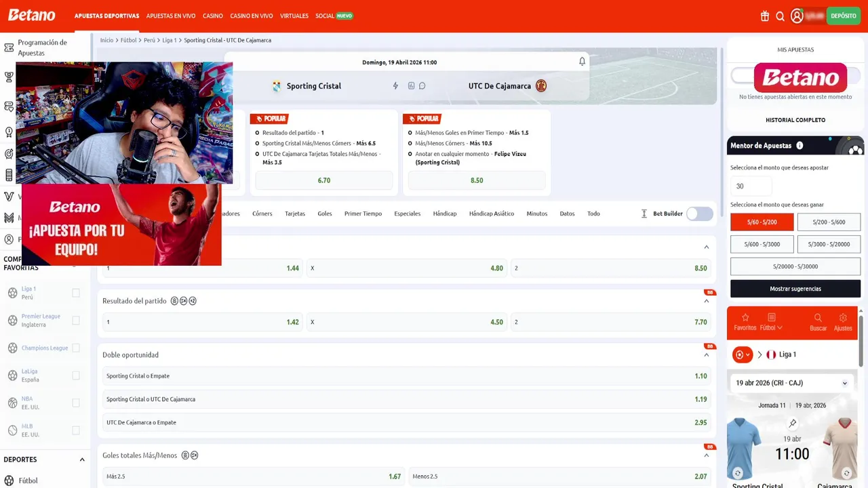Image resolution: width=868 pixels, height=488 pixels.
Task: Click the Programación de Apuestas ticket icon
Action: point(9,48)
